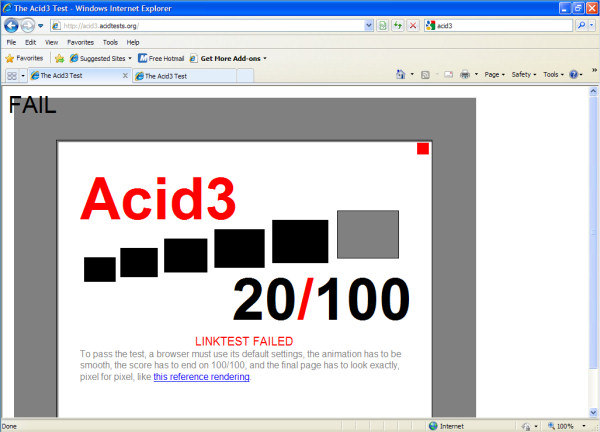Viewport: 600px width, 432px height.
Task: Click the red square in Acid3 page corner
Action: pyautogui.click(x=423, y=148)
